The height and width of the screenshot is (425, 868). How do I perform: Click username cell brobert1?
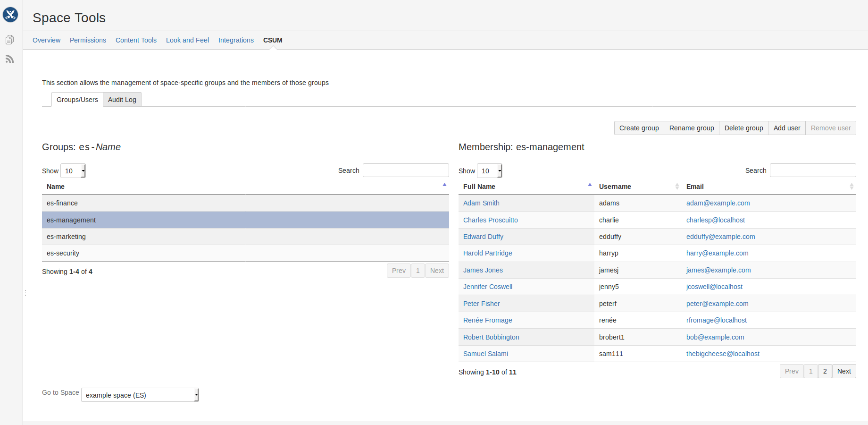coord(638,337)
